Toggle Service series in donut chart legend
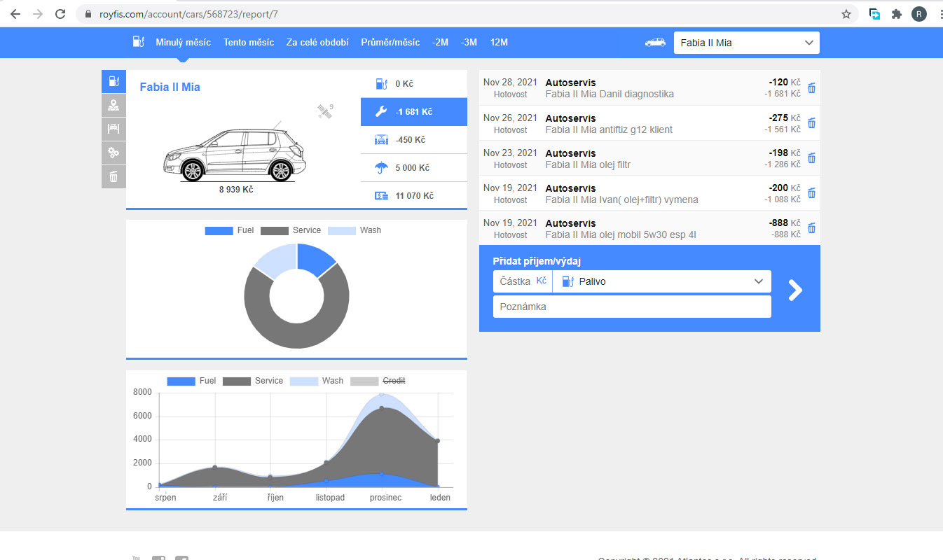Viewport: 943px width, 560px height. (291, 230)
